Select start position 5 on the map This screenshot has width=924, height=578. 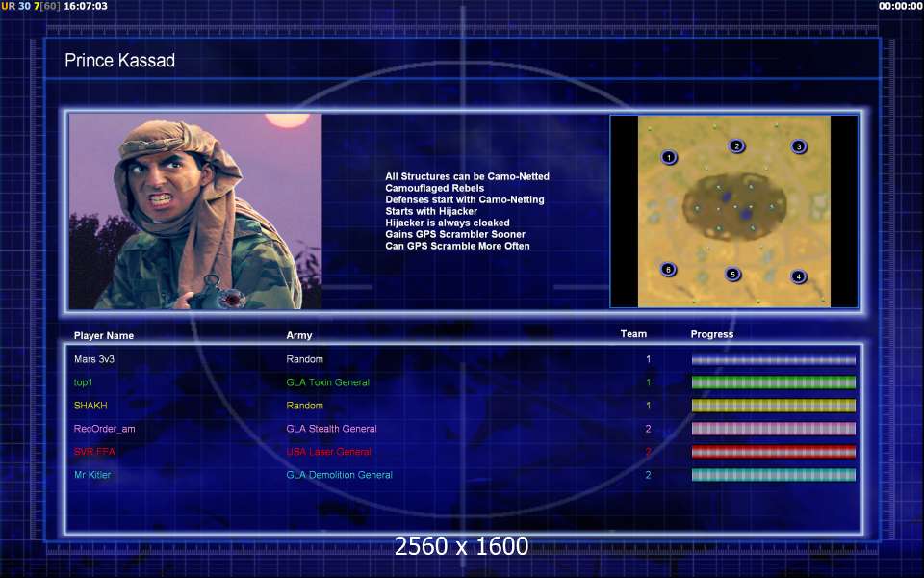point(733,274)
